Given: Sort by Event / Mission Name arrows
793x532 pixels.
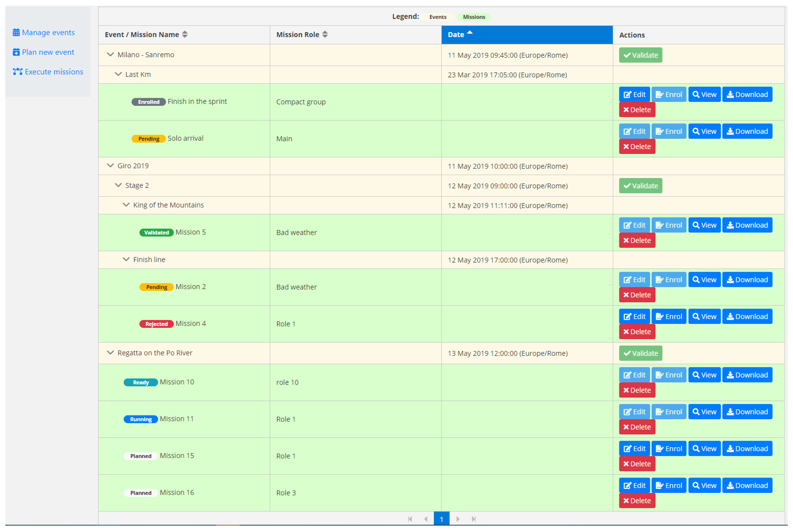Looking at the screenshot, I should coord(185,34).
